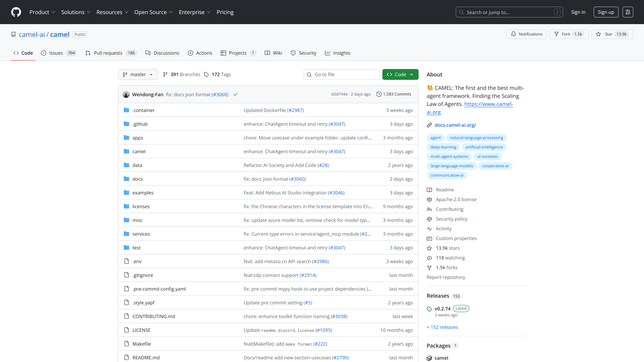Click the Sign up button
The width and height of the screenshot is (644, 362).
point(605,12)
